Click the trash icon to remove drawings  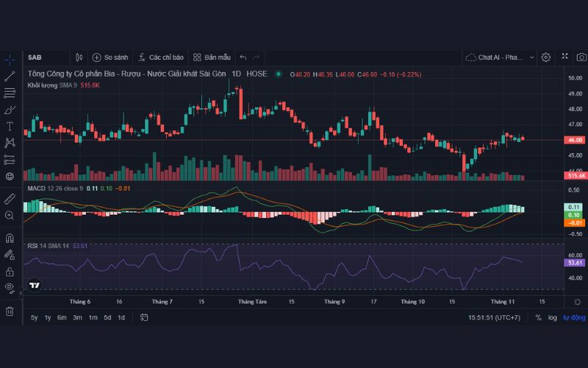[10, 311]
